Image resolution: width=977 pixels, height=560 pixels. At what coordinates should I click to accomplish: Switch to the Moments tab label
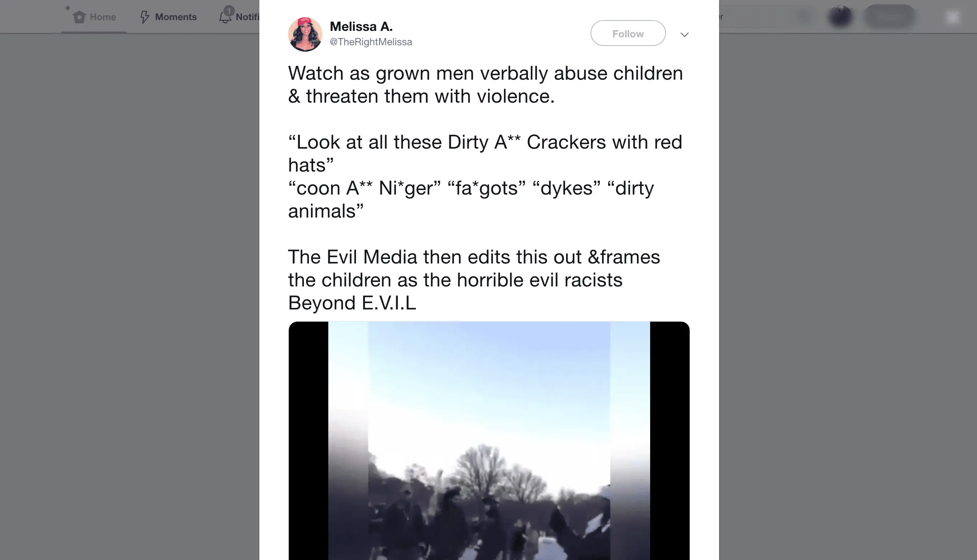pyautogui.click(x=176, y=17)
